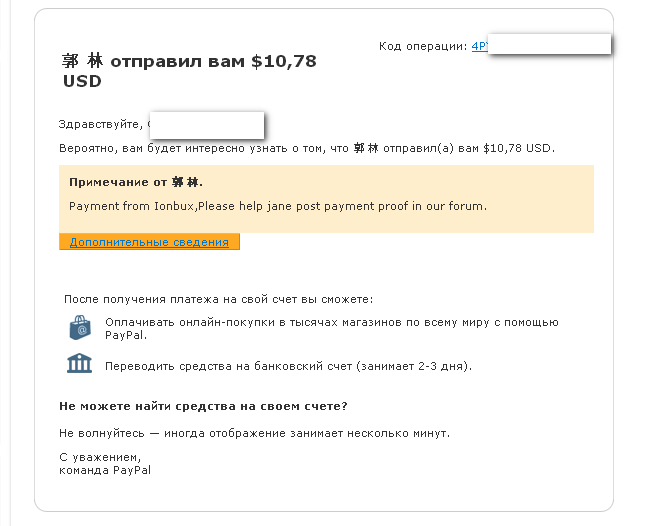This screenshot has width=646, height=526.
Task: Click the Код операции label
Action: tap(423, 46)
